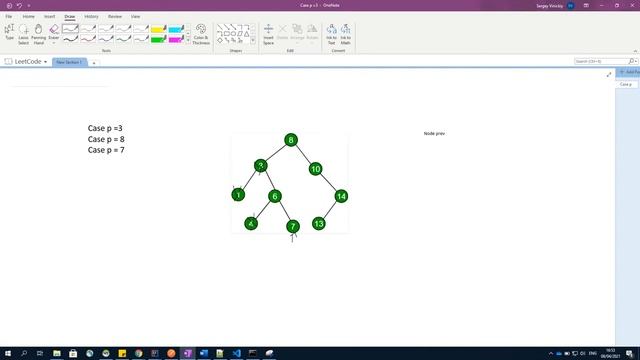Expand the pens gallery with the More arrow
The image size is (640, 360).
coord(188,41)
